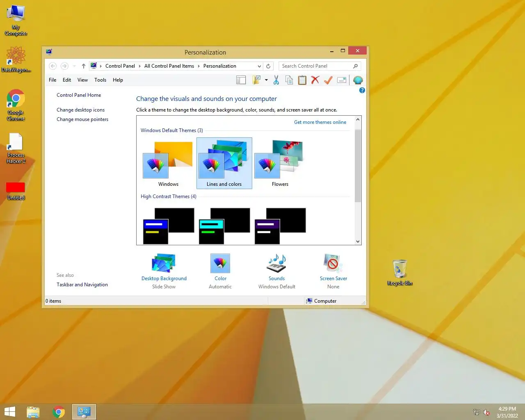This screenshot has height=420, width=525.
Task: Click All Control Panel Items breadcrumb
Action: tap(169, 66)
